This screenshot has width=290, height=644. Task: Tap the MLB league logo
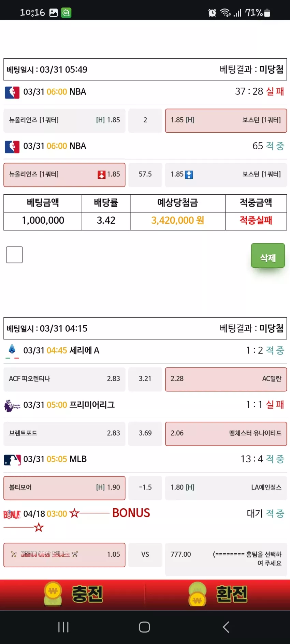pyautogui.click(x=12, y=460)
